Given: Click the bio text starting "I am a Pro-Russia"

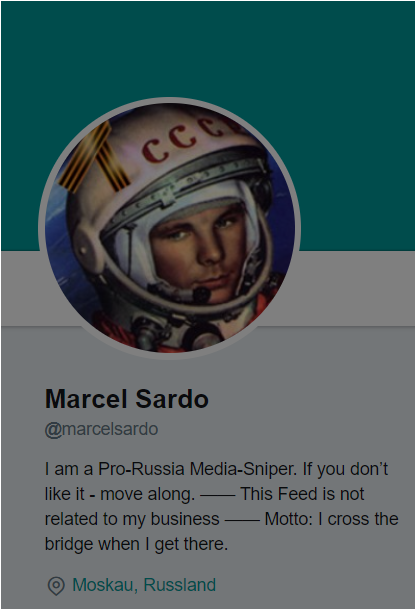Looking at the screenshot, I should coord(221,506).
